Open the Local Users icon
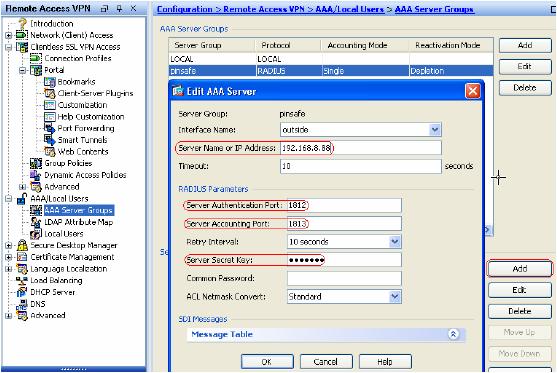Image resolution: width=557 pixels, height=373 pixels. click(x=36, y=234)
